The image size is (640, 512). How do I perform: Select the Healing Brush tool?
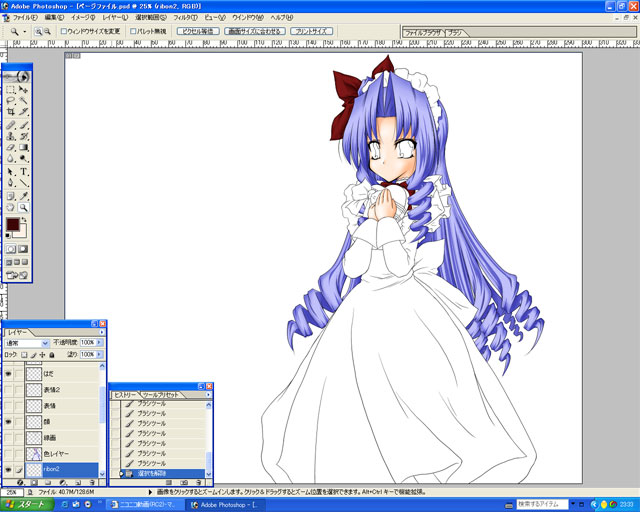click(x=11, y=125)
